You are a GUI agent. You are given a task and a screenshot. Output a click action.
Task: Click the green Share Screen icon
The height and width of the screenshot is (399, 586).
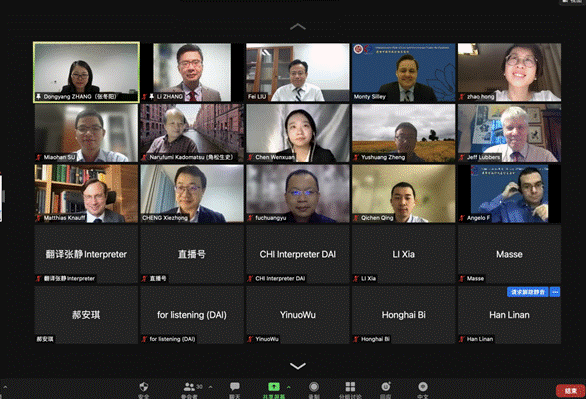[x=274, y=387]
